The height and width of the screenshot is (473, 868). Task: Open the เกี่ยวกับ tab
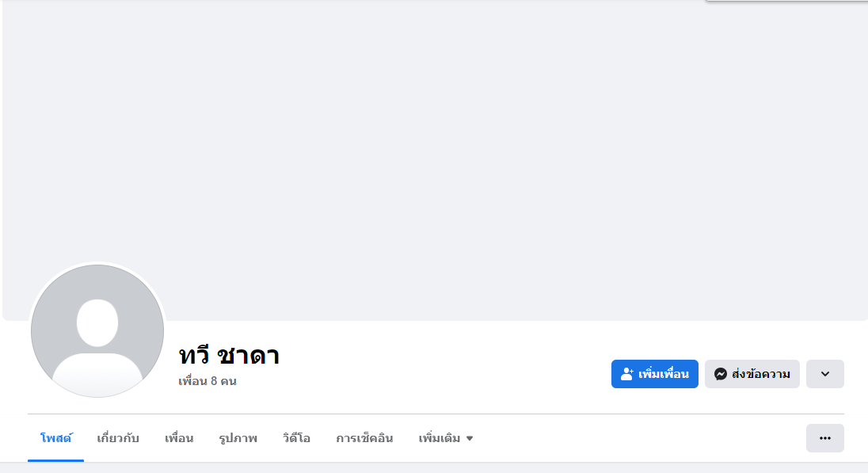[118, 438]
